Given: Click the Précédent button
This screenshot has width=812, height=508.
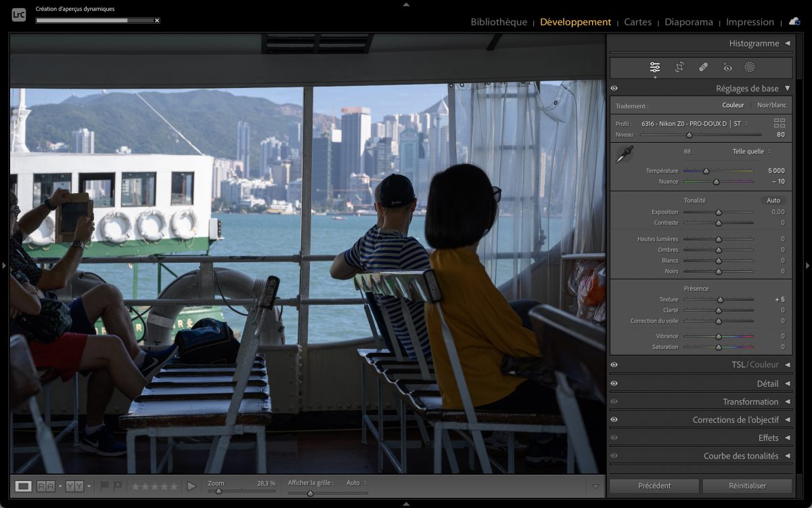Looking at the screenshot, I should point(654,486).
